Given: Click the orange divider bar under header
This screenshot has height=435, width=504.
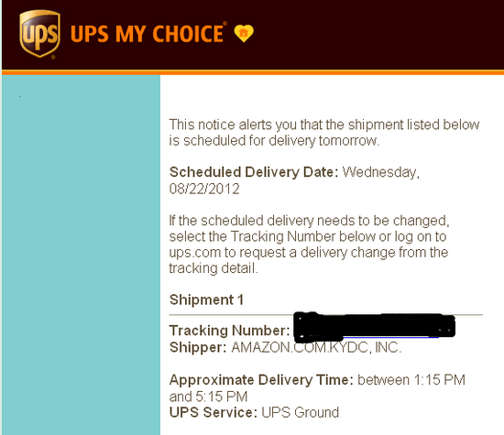Looking at the screenshot, I should click(x=253, y=72).
